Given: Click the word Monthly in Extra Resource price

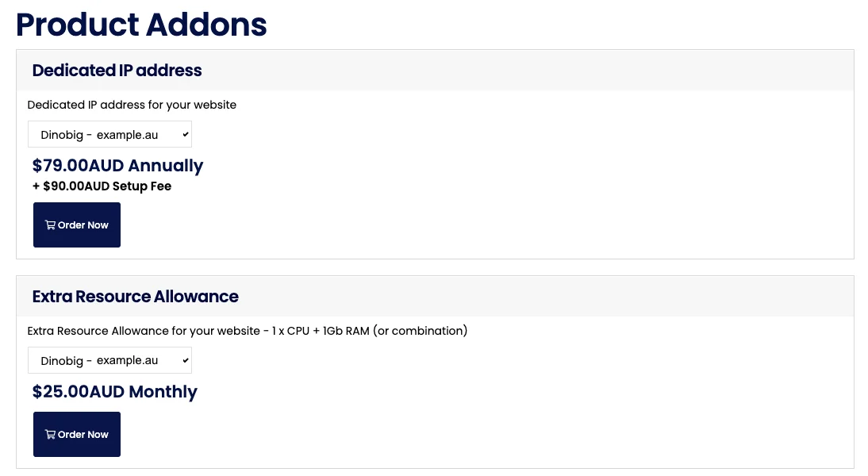Looking at the screenshot, I should click(163, 392).
